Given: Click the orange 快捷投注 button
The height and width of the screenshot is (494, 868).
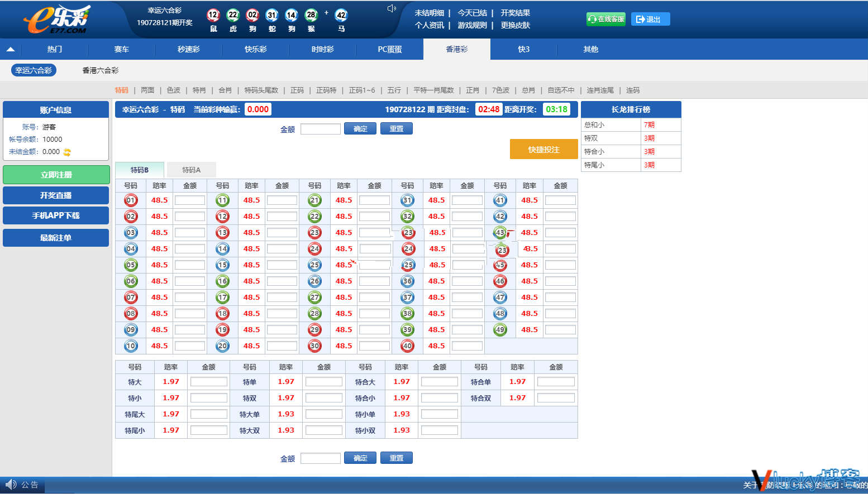Looking at the screenshot, I should tap(543, 149).
